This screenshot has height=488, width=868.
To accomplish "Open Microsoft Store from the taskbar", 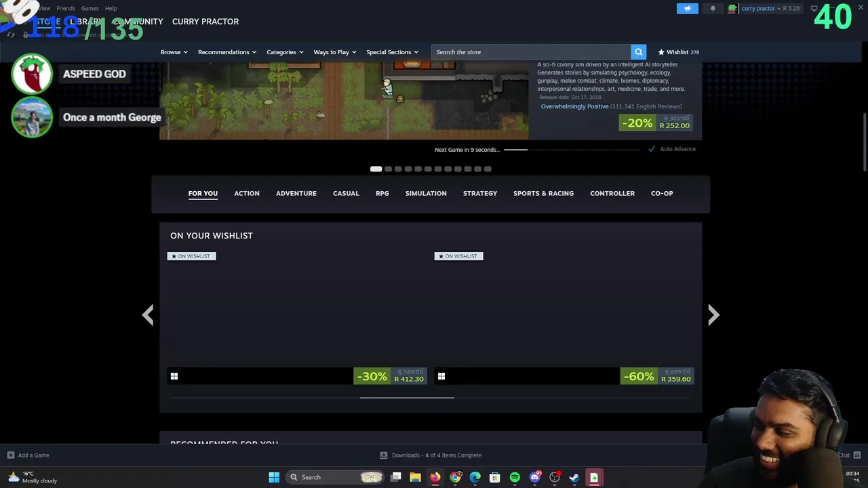I will coord(495,477).
